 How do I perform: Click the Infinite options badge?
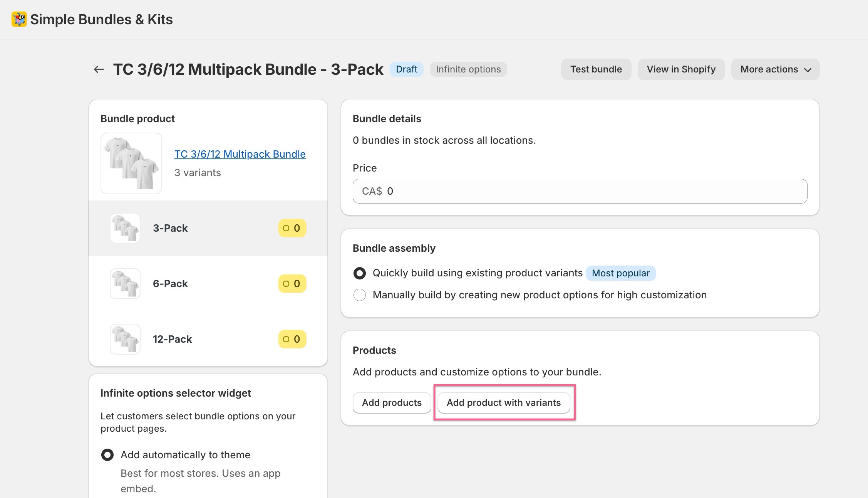coord(468,69)
